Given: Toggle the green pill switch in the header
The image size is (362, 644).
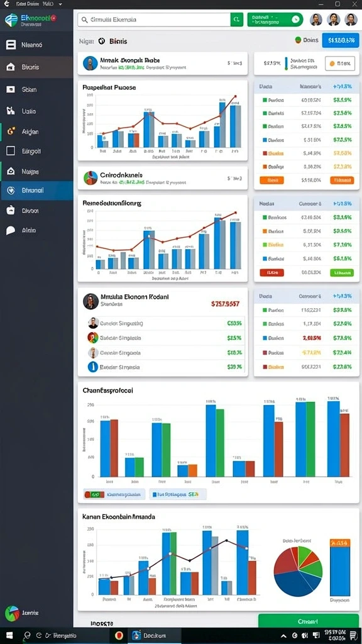Looking at the screenshot, I should tap(275, 19).
